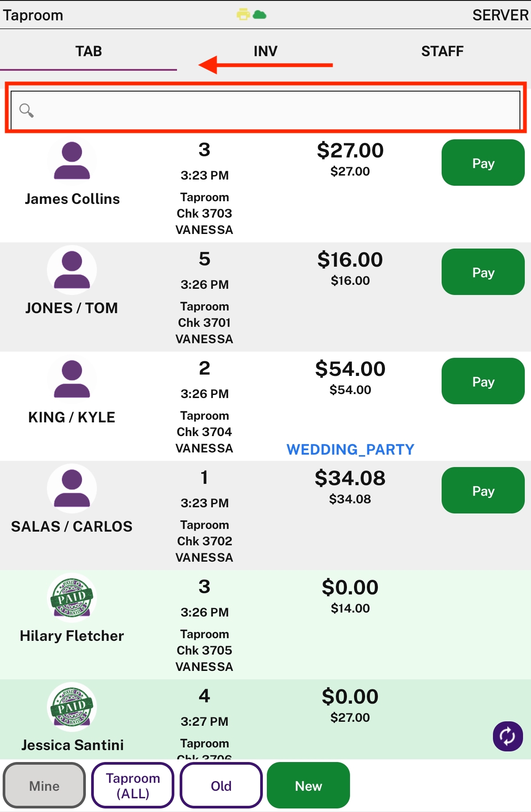Open JONES / TOM customer avatar
This screenshot has width=531, height=812.
pyautogui.click(x=72, y=270)
